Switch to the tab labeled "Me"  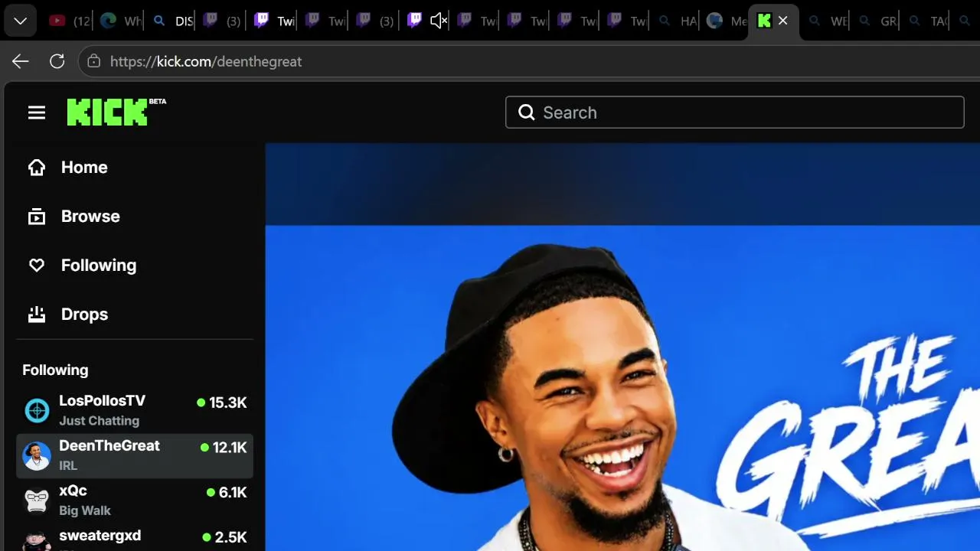726,21
